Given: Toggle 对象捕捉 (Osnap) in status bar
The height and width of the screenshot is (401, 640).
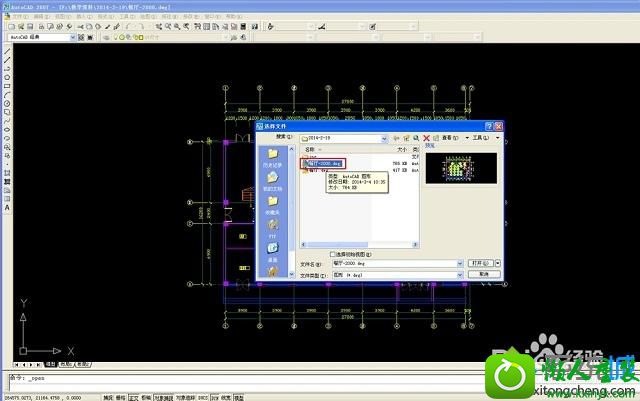Looking at the screenshot, I should (164, 397).
